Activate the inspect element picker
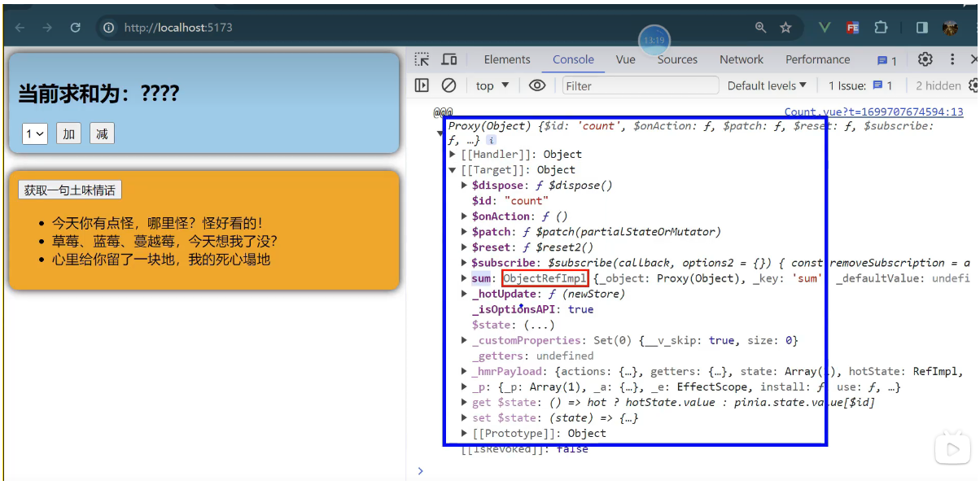980x498 pixels. 422,59
